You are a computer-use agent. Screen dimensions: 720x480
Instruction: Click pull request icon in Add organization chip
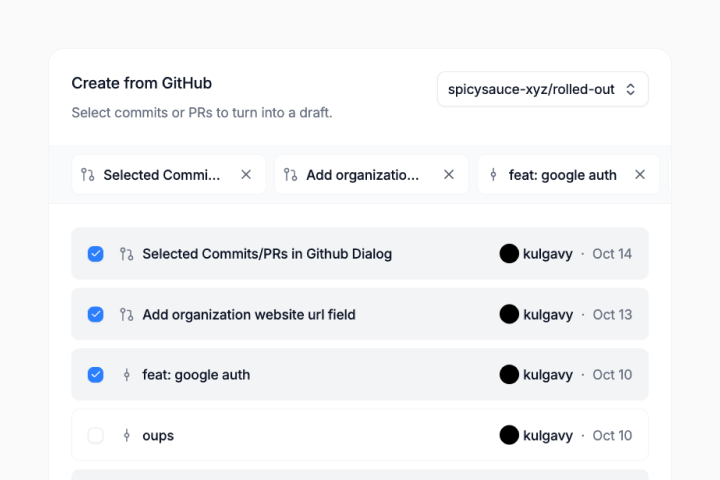click(x=290, y=175)
